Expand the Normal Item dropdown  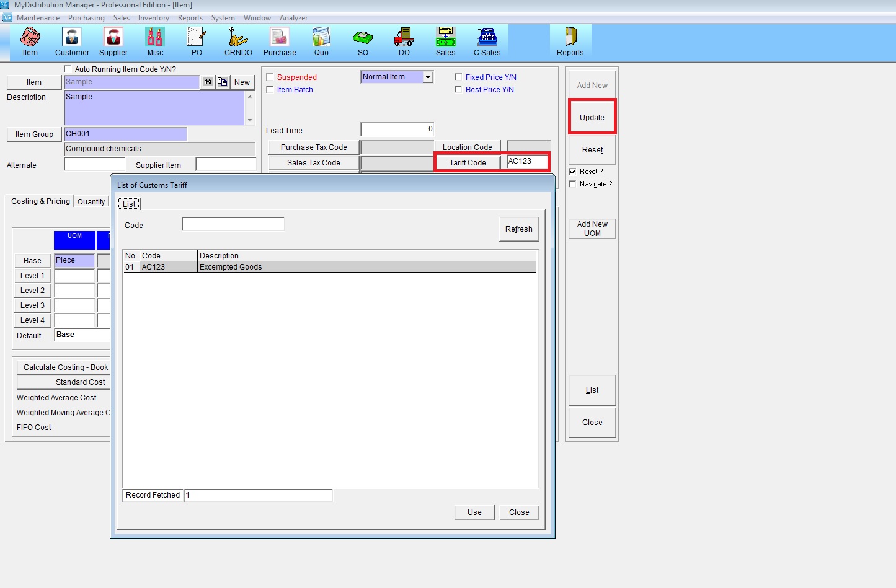point(428,77)
